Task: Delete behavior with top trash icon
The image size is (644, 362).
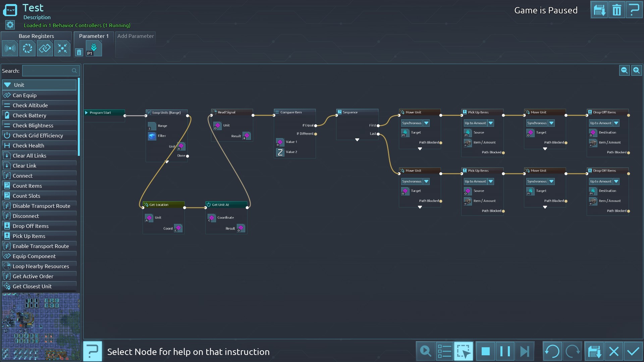Action: 616,10
